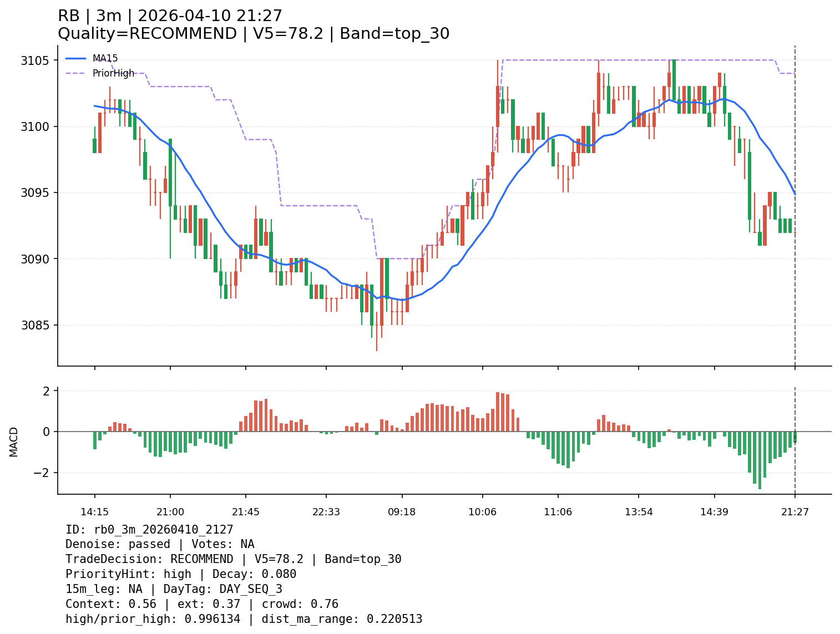Click the PriorHigh legend label

(x=113, y=73)
